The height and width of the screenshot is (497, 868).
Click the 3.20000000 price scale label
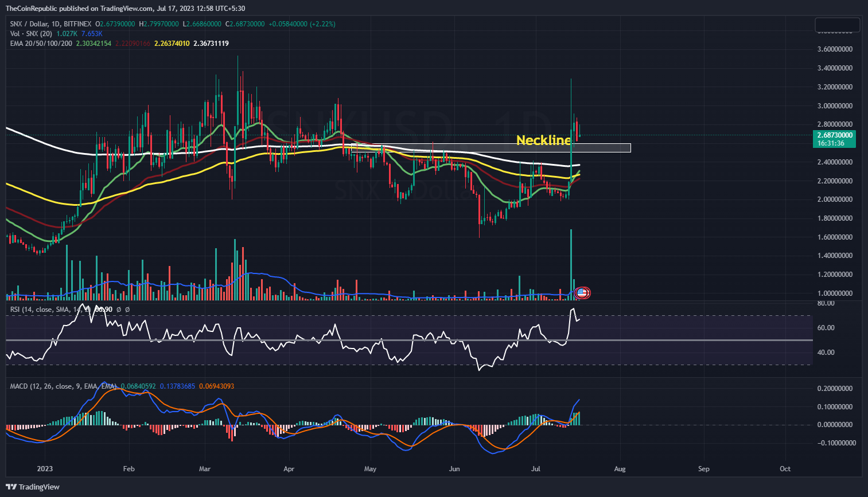[834, 87]
